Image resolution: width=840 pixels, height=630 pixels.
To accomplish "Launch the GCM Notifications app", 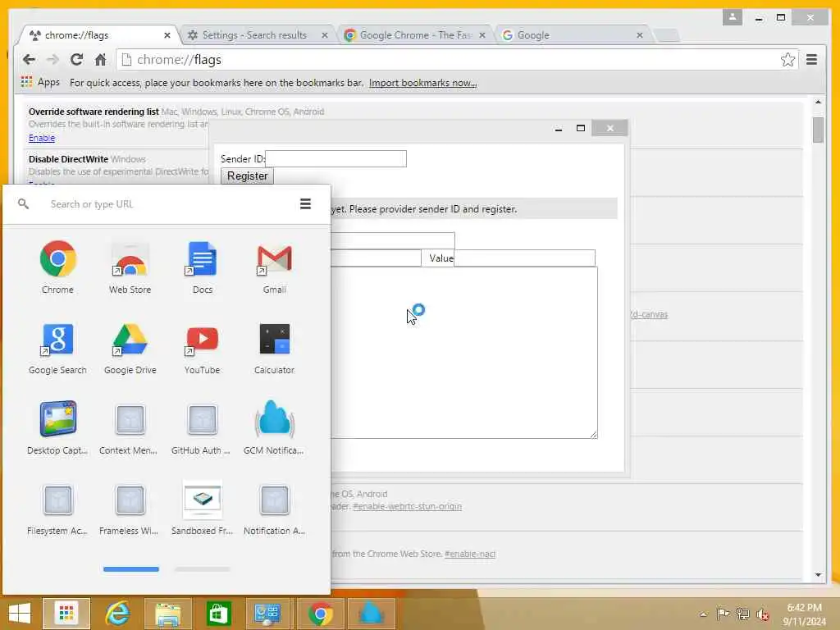I will 274,427.
